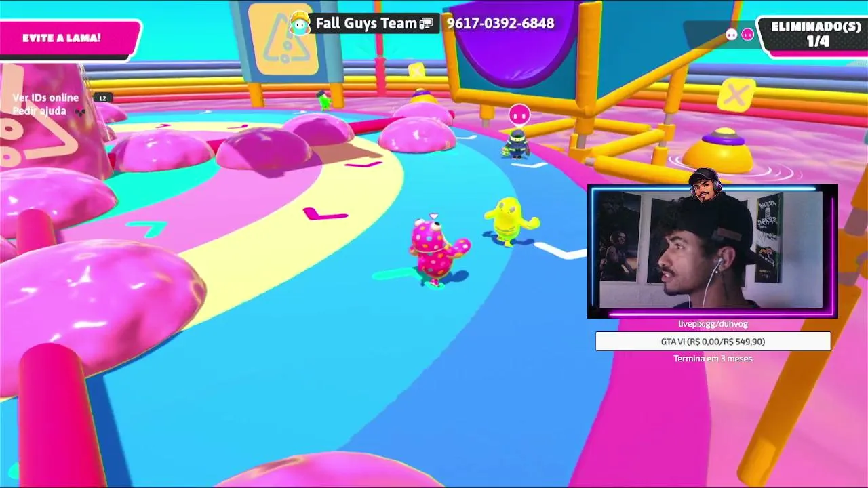Open the livepix.gg/duhvog link

click(713, 324)
